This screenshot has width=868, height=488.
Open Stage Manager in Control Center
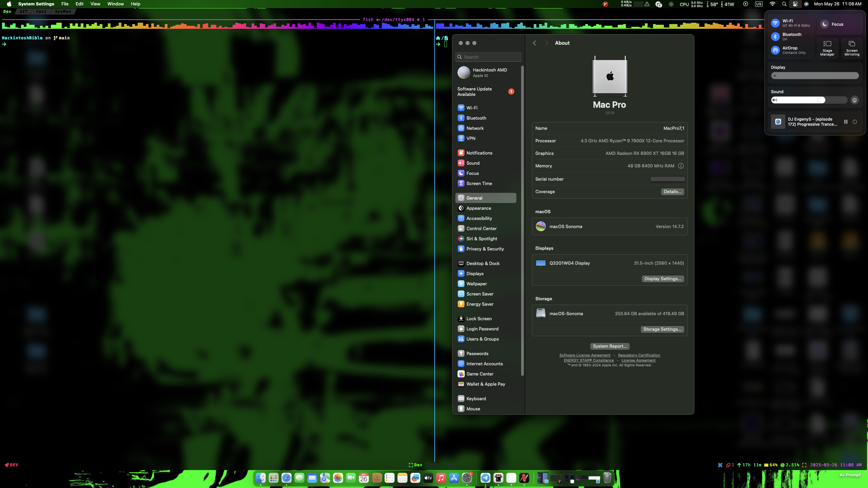click(x=827, y=48)
